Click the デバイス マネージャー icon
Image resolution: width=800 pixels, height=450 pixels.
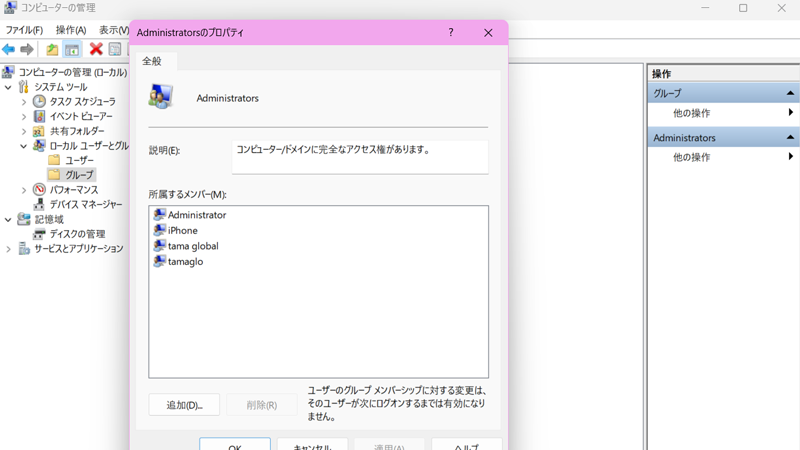pyautogui.click(x=39, y=205)
